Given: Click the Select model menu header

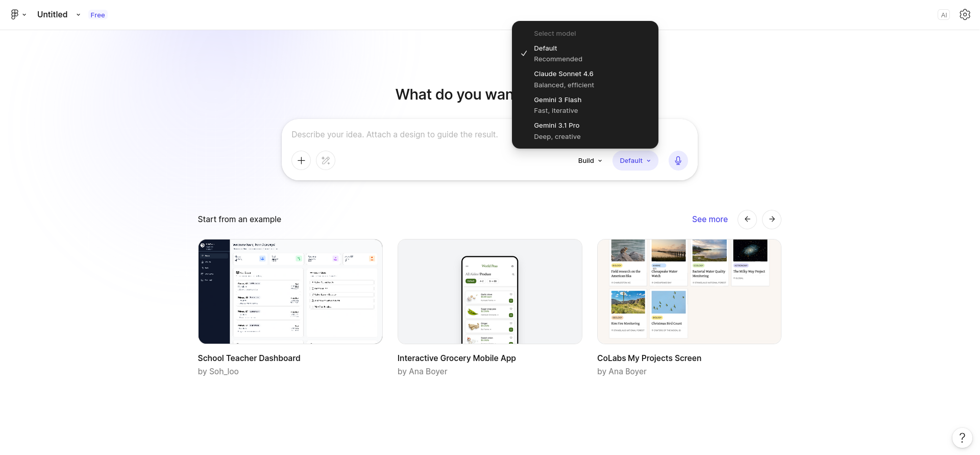Looking at the screenshot, I should (555, 33).
